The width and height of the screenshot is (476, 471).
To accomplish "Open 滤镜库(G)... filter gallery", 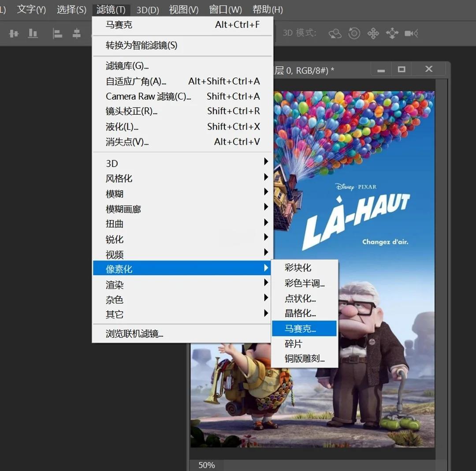I will coord(127,66).
